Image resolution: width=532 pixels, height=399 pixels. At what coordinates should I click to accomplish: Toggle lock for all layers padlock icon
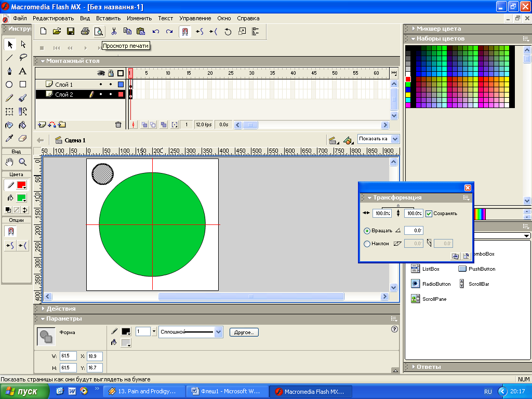[x=111, y=73]
